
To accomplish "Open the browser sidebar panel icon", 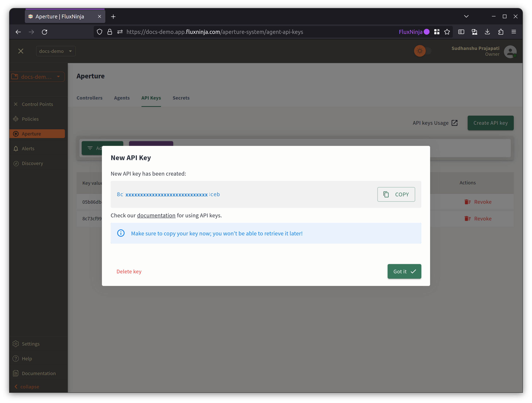I will pyautogui.click(x=461, y=32).
